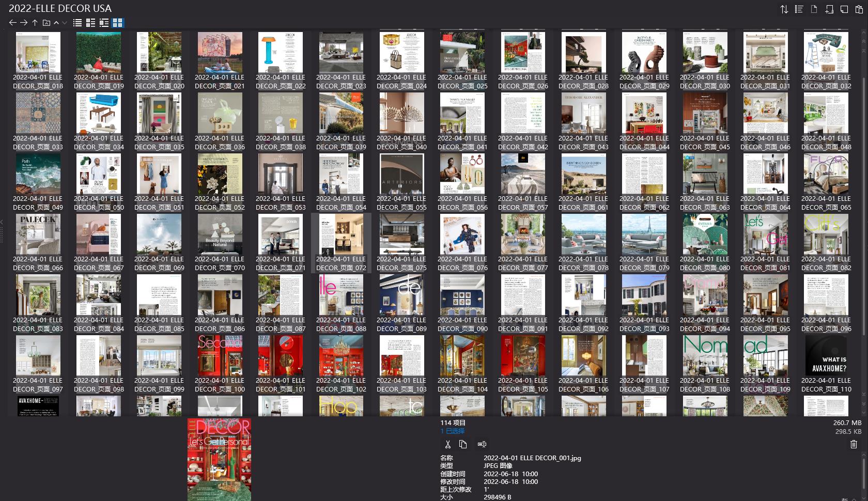The height and width of the screenshot is (501, 868).
Task: Navigate back with left arrow
Action: (x=12, y=22)
